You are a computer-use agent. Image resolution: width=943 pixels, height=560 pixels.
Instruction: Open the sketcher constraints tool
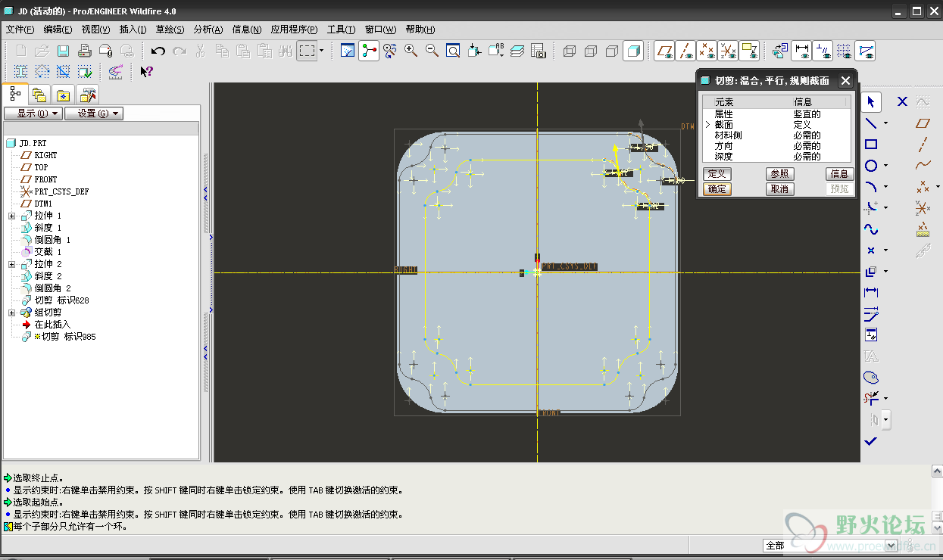pos(871,334)
